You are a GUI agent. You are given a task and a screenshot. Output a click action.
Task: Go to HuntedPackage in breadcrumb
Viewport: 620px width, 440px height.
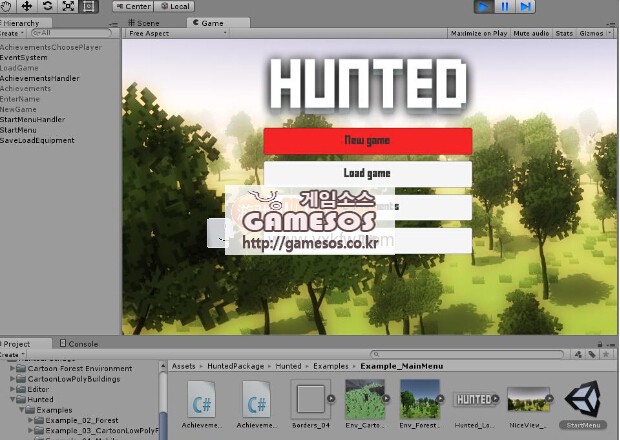click(235, 366)
